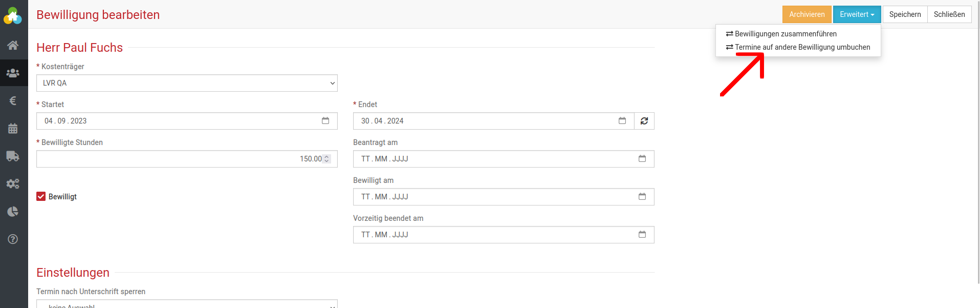Select Bewilligungen zusammenführen menu entry
This screenshot has height=308, width=980.
point(785,34)
